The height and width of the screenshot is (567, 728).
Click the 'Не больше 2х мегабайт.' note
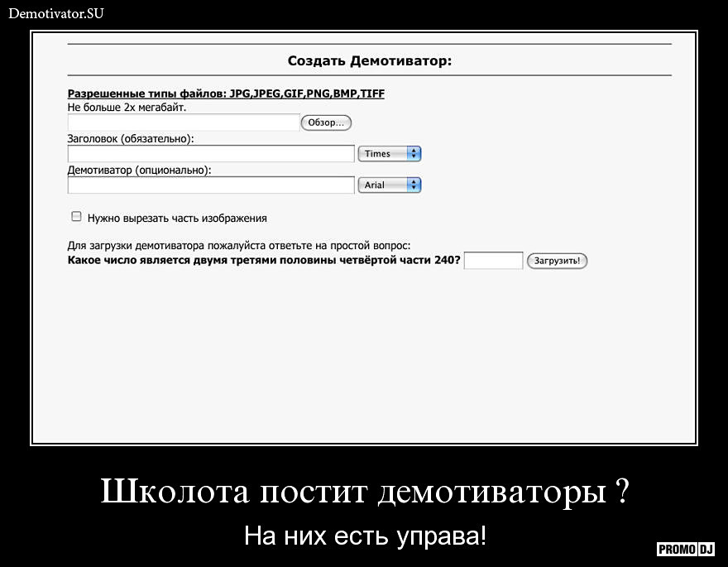pos(127,108)
